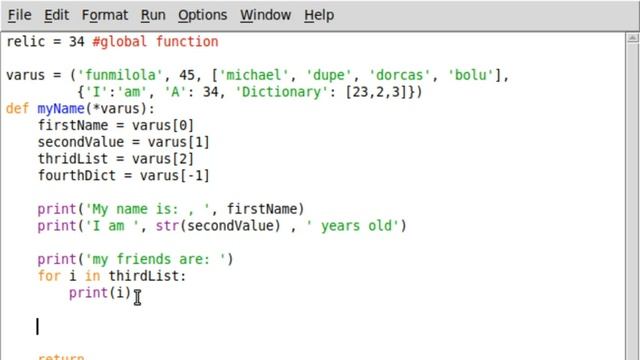Open the Format menu
Viewport: 640px width, 360px height.
104,15
